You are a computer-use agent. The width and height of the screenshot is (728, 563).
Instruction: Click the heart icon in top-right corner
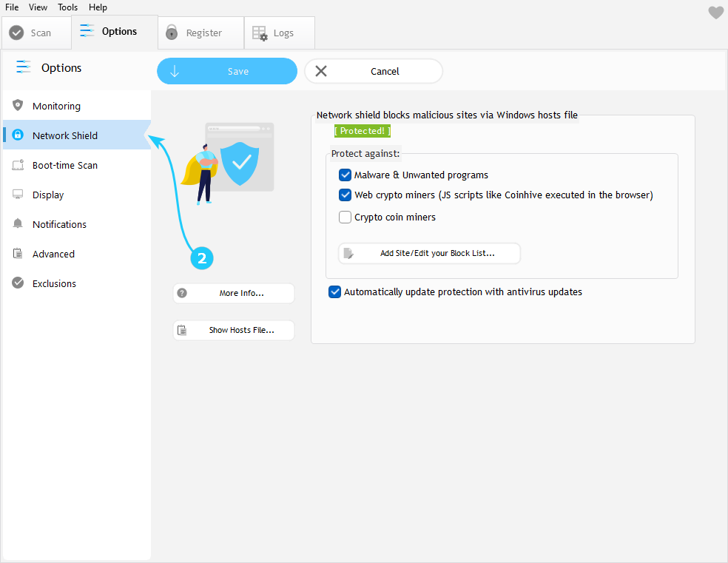(x=715, y=13)
